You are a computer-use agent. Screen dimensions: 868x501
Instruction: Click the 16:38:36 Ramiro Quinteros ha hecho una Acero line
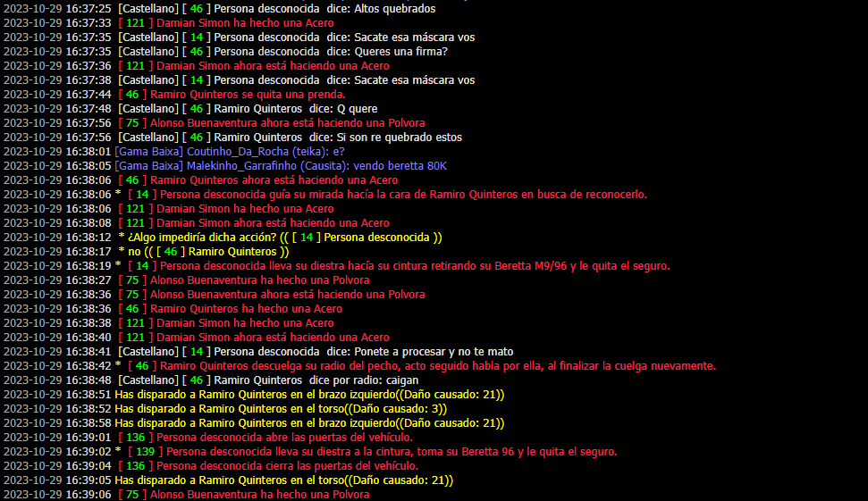173,309
